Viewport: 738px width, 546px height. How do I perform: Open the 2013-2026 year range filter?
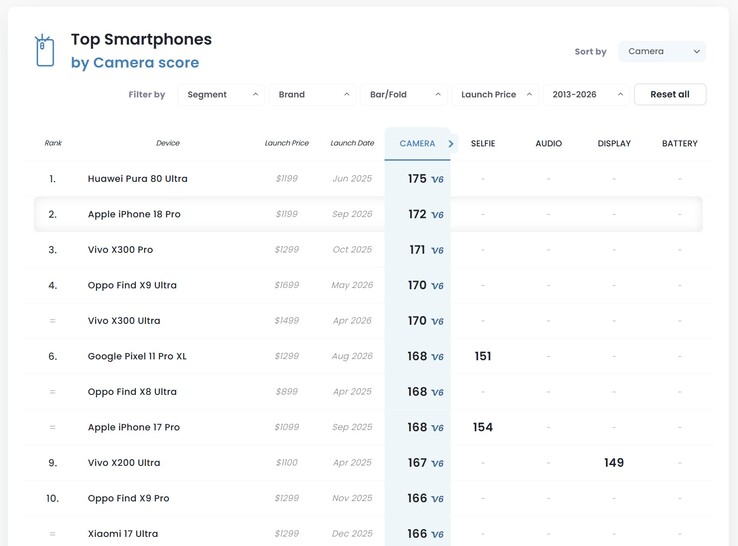click(x=586, y=95)
